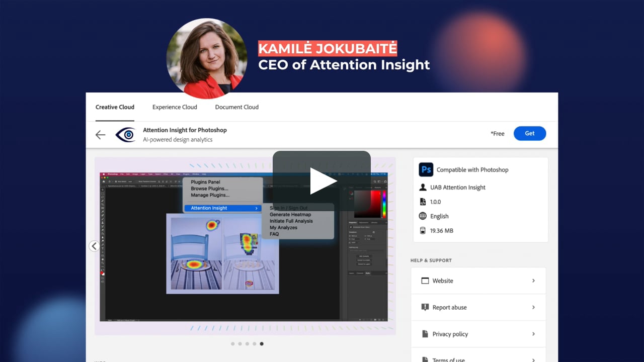Go back using the left arrow icon
644x362 pixels.
(101, 135)
